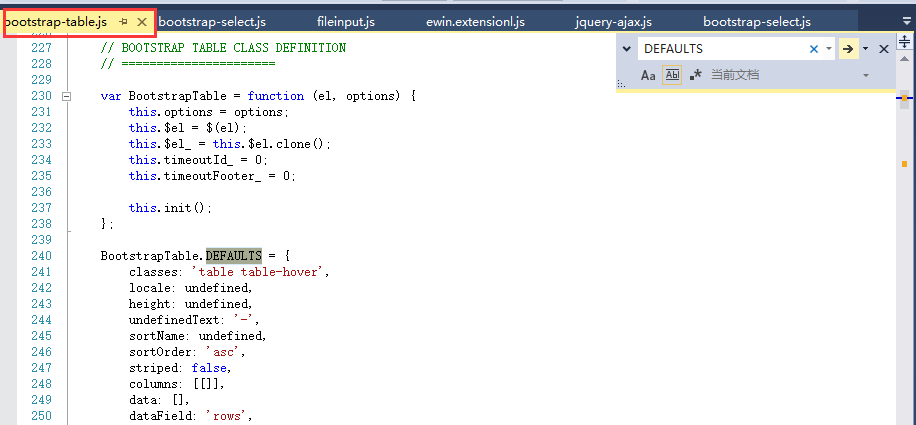Click 'this.init();' on line 237
Image resolution: width=916 pixels, height=425 pixels.
click(x=170, y=208)
